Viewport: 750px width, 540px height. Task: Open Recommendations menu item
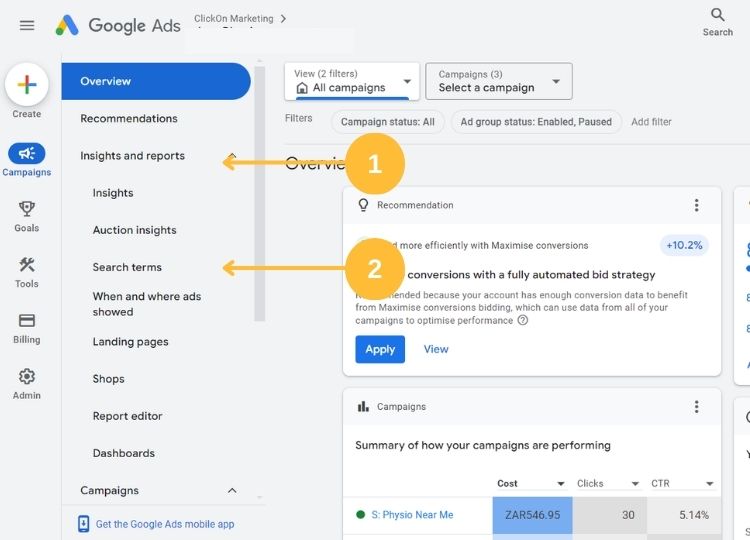click(x=129, y=119)
